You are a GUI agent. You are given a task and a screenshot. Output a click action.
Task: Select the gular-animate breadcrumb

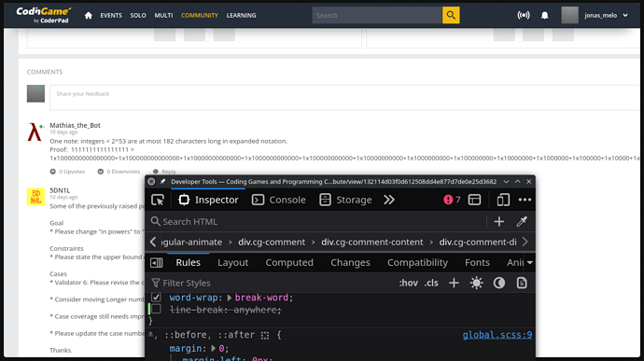[191, 243]
